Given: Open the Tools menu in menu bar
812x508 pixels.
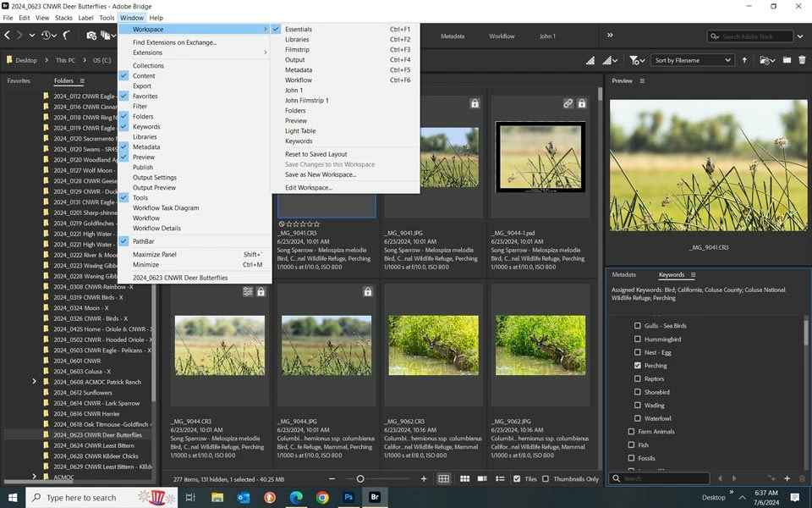Looking at the screenshot, I should [107, 18].
